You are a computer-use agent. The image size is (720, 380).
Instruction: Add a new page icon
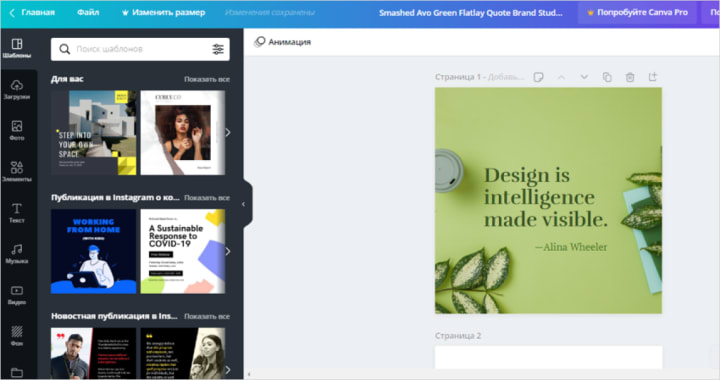click(x=653, y=77)
